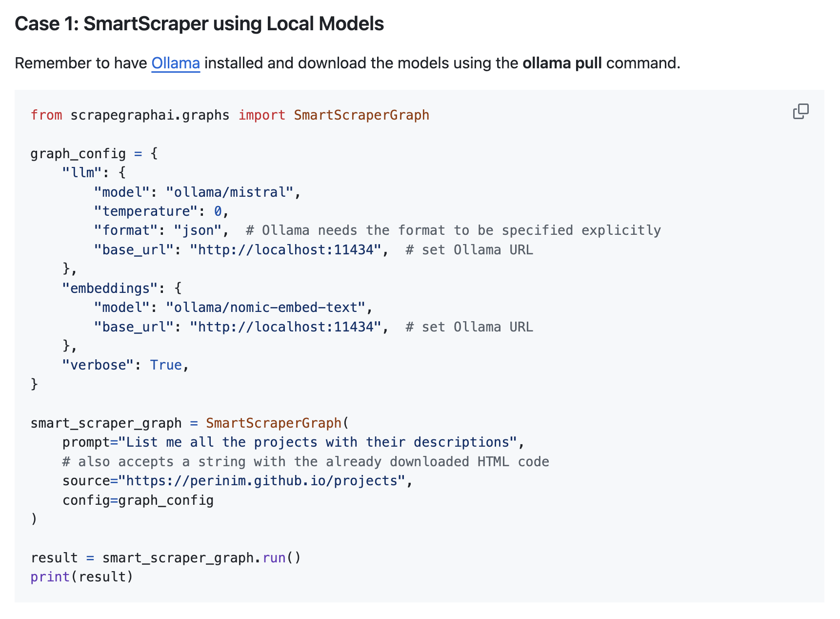Click the Case 1 SmartScraper heading
Viewport: 840px width, 619px height.
tap(199, 24)
